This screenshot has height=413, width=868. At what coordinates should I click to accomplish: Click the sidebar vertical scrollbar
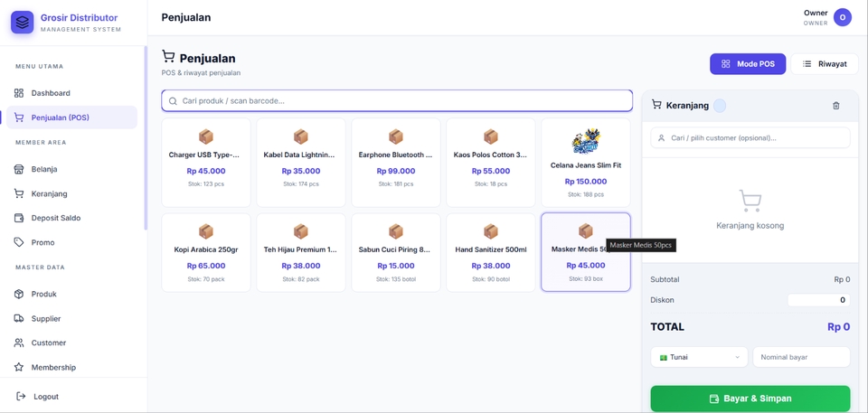(146, 138)
